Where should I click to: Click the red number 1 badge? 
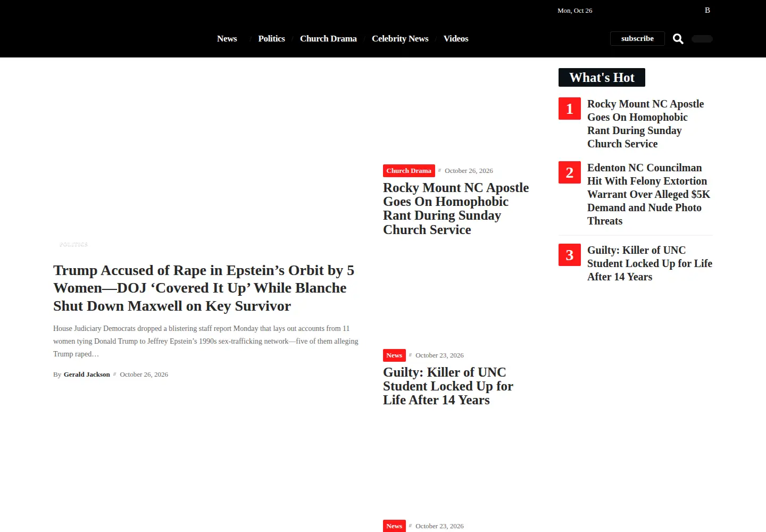(x=570, y=109)
